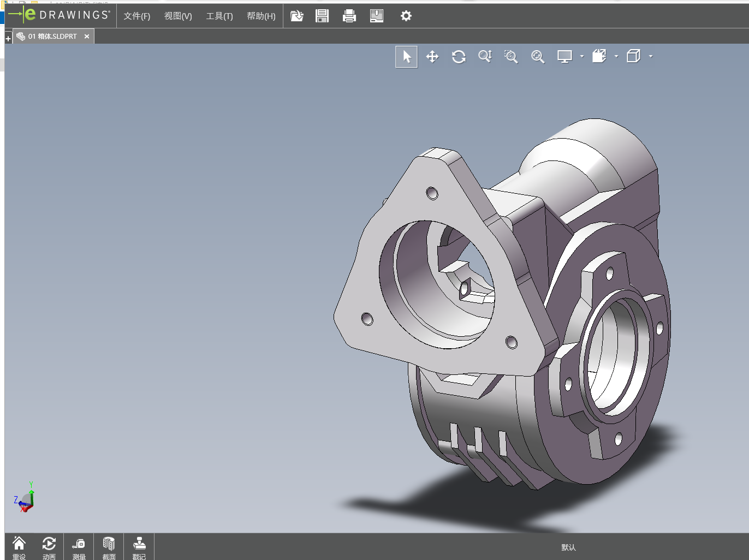Click the 重设 home reset button

19,547
